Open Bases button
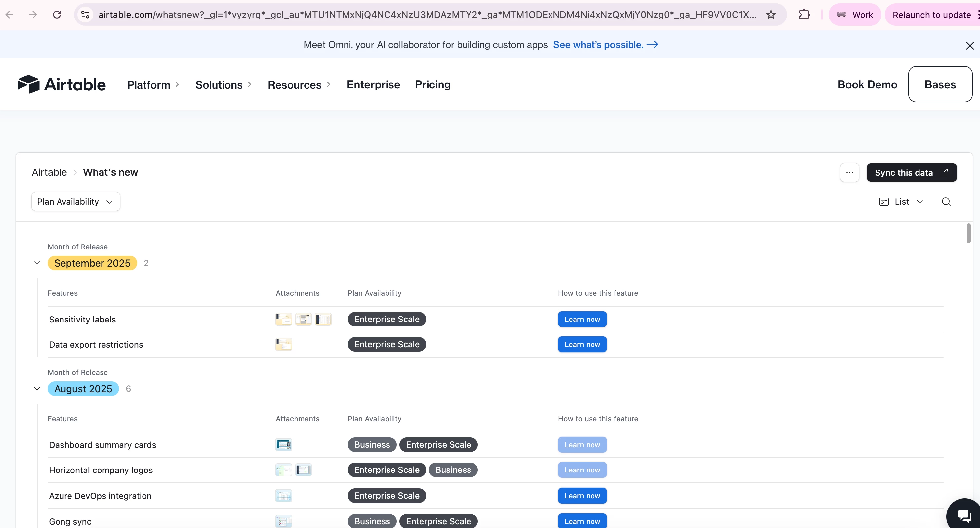980x528 pixels. point(940,84)
